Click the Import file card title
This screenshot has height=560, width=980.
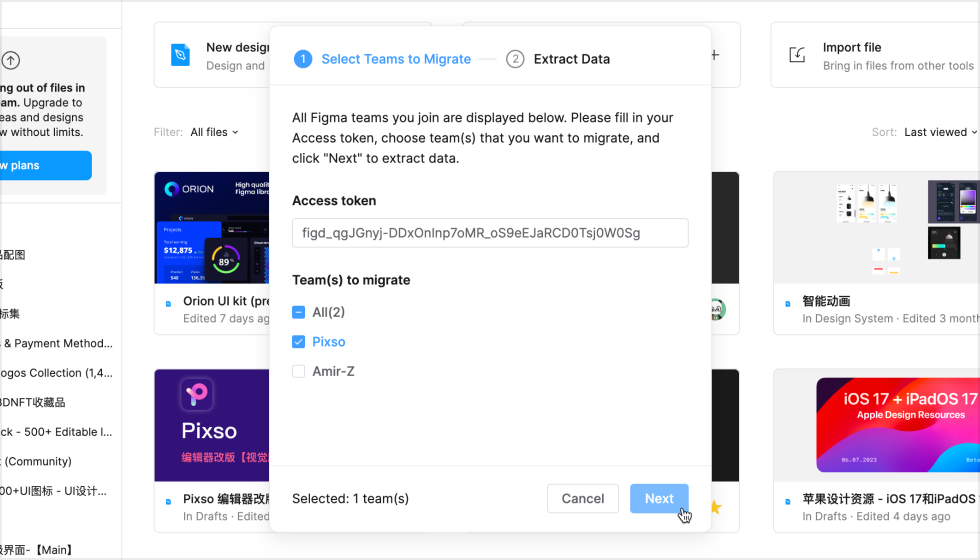click(852, 47)
